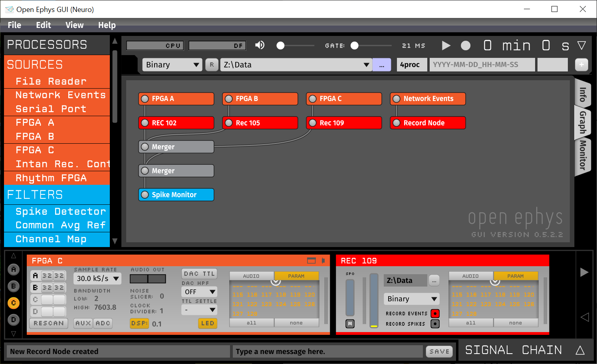
Task: Open the Sample Rate dropdown
Action: coord(97,279)
